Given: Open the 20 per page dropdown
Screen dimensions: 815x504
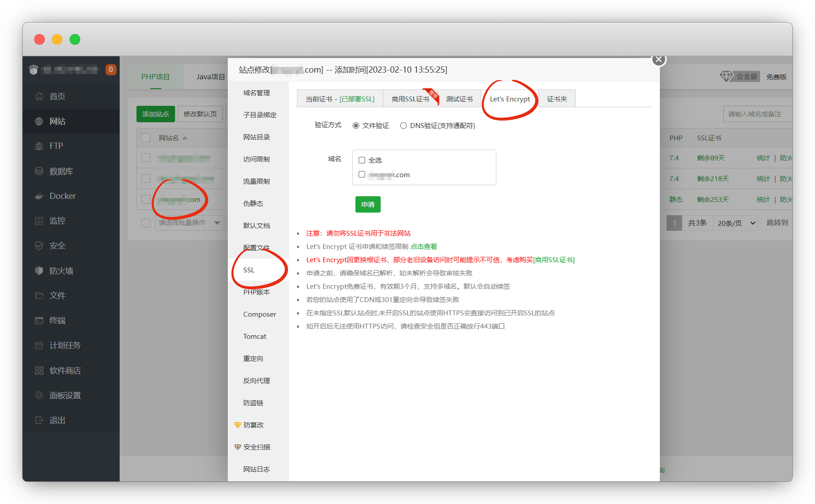Looking at the screenshot, I should [x=736, y=223].
